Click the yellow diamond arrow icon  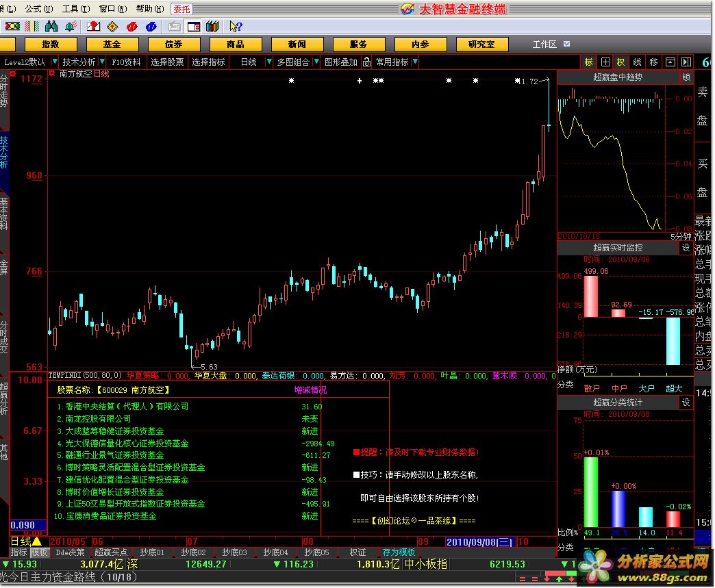(x=112, y=27)
